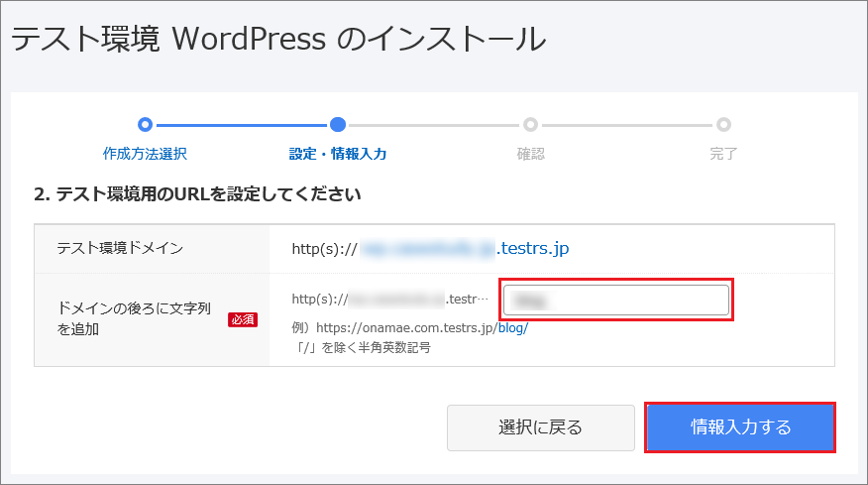868x485 pixels.
Task: Click the 選択に戻る button
Action: click(x=541, y=427)
